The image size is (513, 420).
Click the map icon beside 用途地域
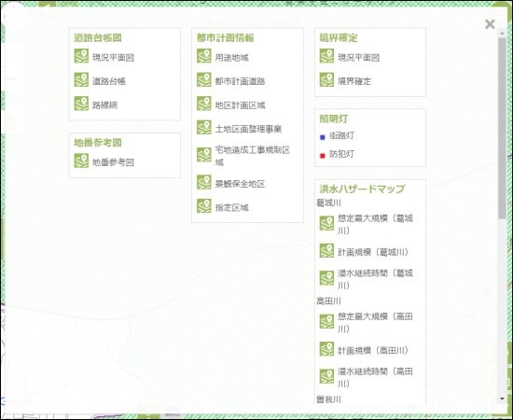[x=204, y=56]
